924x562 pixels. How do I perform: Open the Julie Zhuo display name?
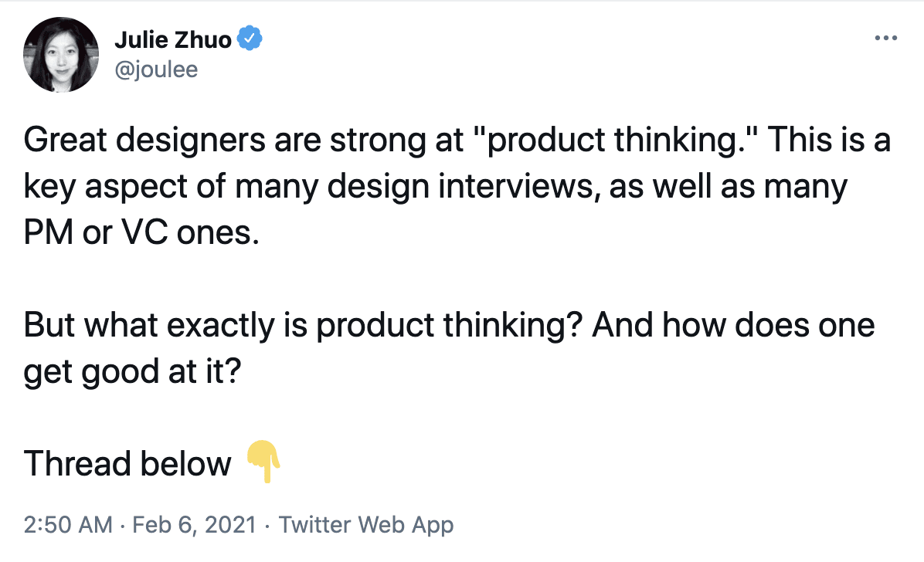click(173, 39)
